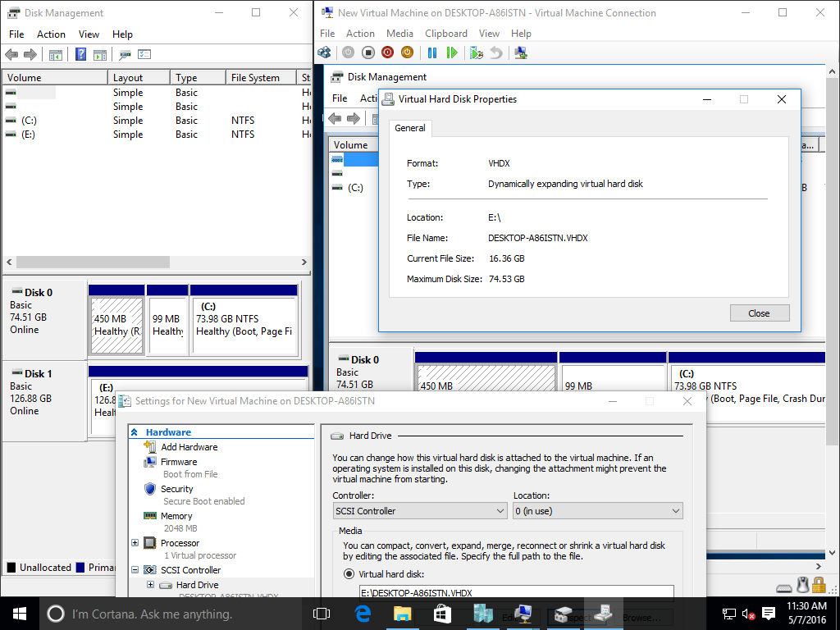Select the General tab in Virtual Hard Disk Properties
The height and width of the screenshot is (630, 840).
coord(410,128)
